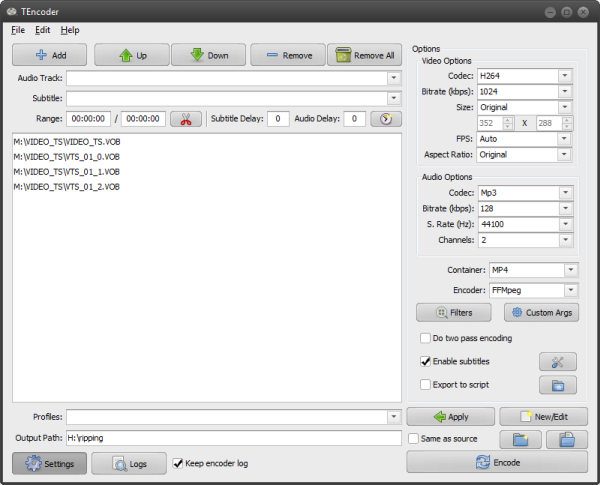Open the FPS Auto dropdown
The width and height of the screenshot is (600, 485).
[564, 139]
